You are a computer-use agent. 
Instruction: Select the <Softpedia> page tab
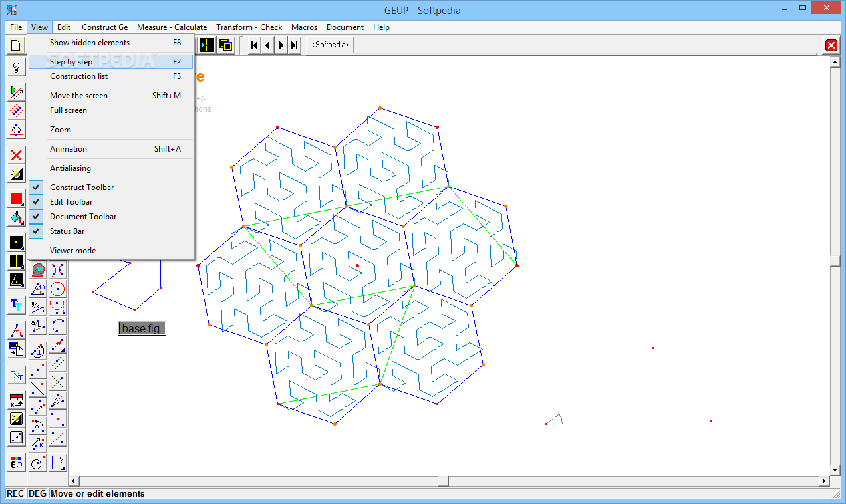point(331,45)
